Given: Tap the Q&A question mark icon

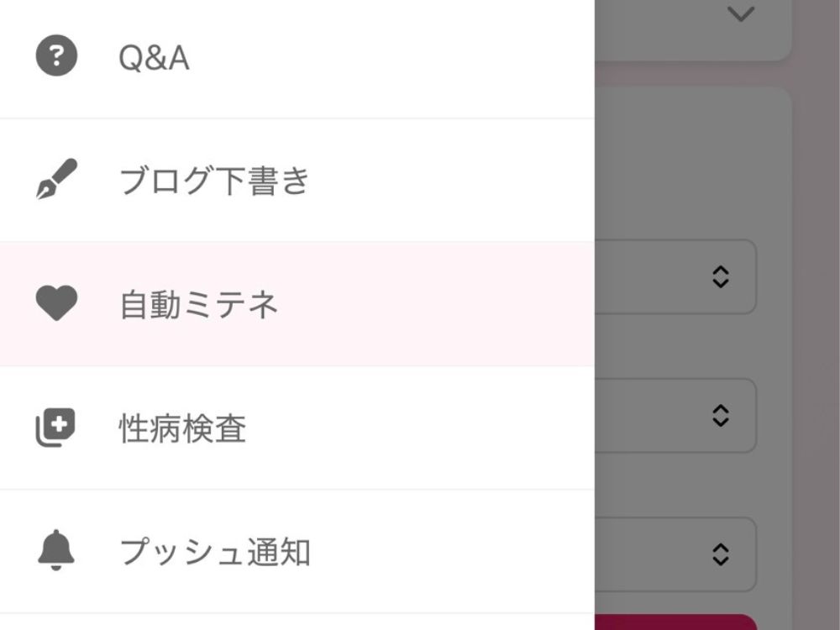Looking at the screenshot, I should (x=56, y=55).
